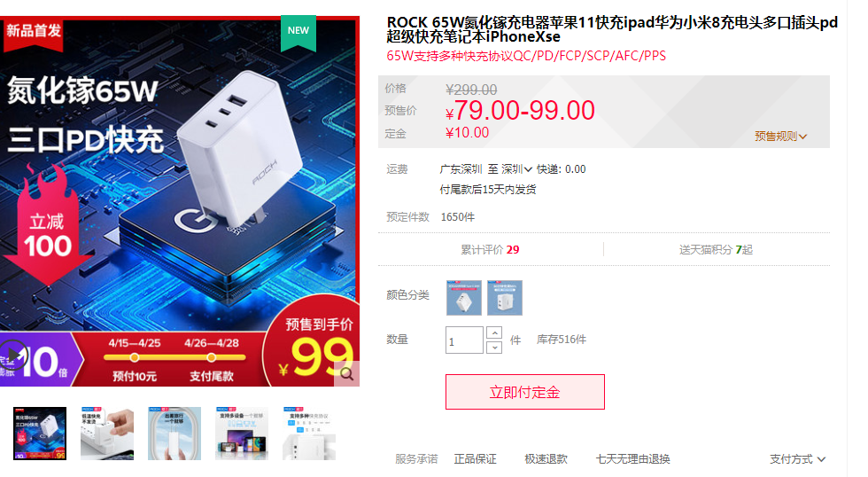This screenshot has width=868, height=477.
Task: Open the 深圳 destination dropdown
Action: coord(516,169)
